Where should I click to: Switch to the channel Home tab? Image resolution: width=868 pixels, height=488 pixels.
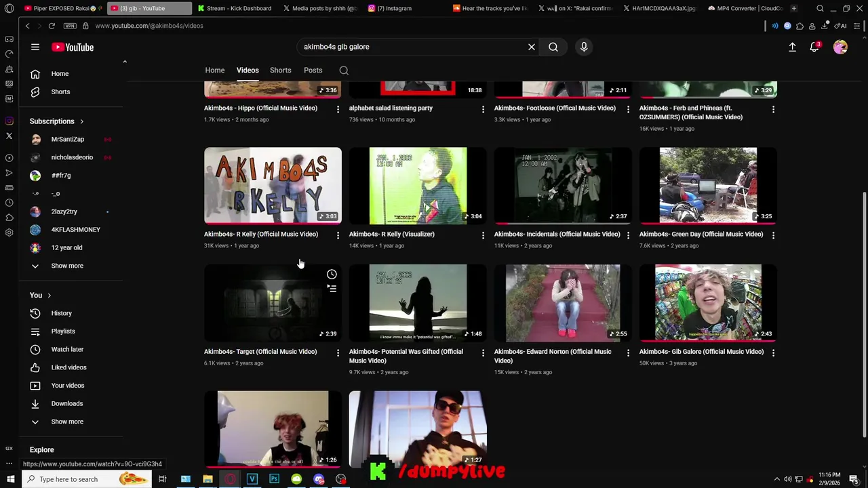(x=214, y=70)
